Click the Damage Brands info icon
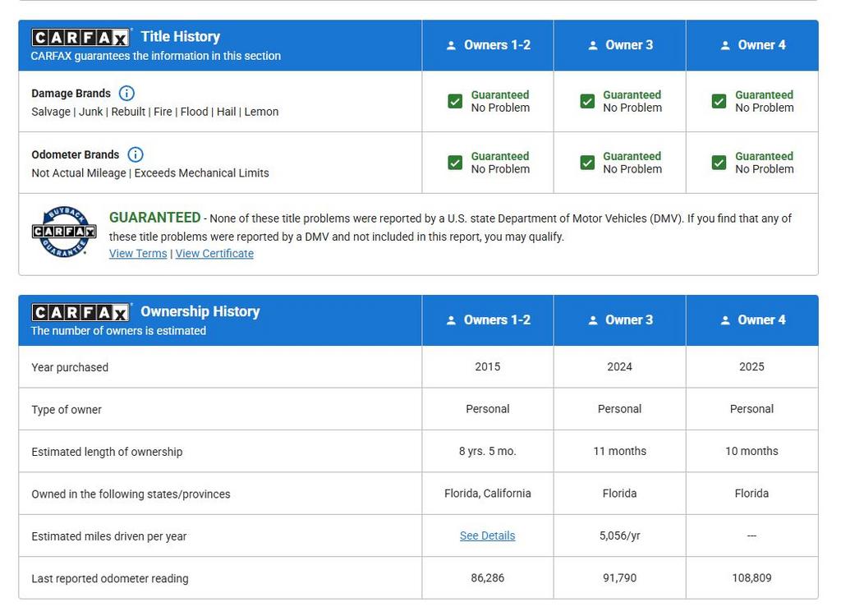This screenshot has height=616, width=841. tap(126, 94)
